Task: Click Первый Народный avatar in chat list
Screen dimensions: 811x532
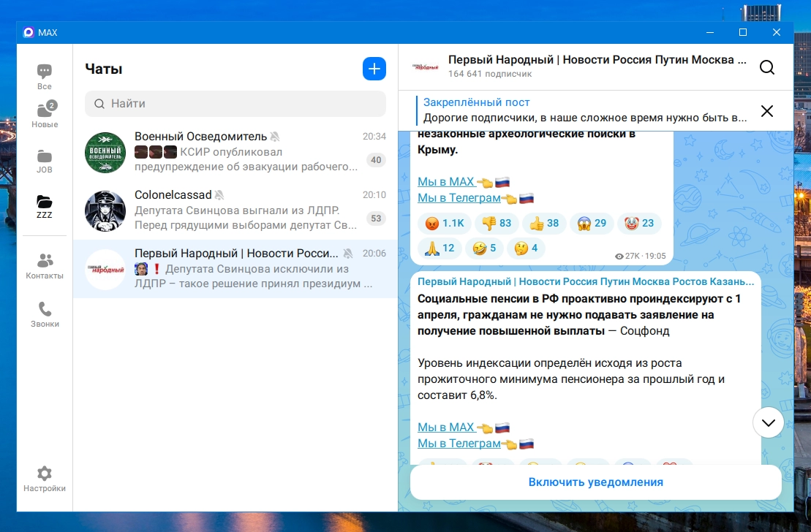Action: click(x=105, y=270)
